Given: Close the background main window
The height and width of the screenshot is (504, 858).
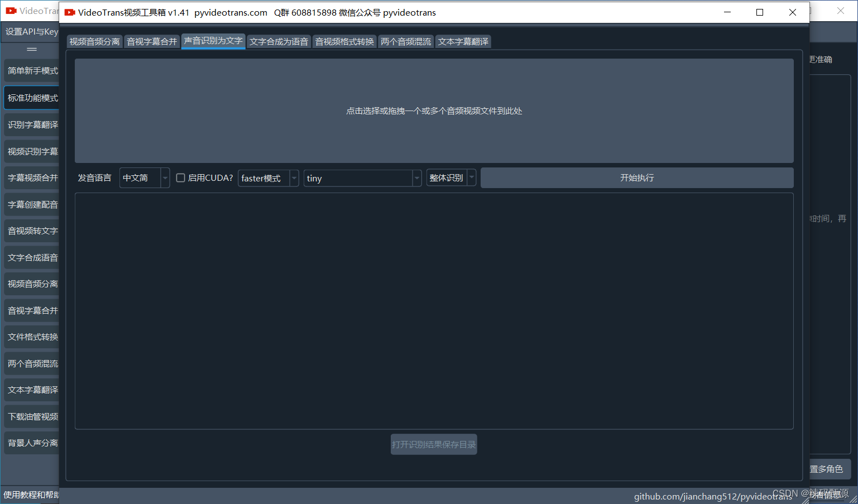Looking at the screenshot, I should (841, 11).
